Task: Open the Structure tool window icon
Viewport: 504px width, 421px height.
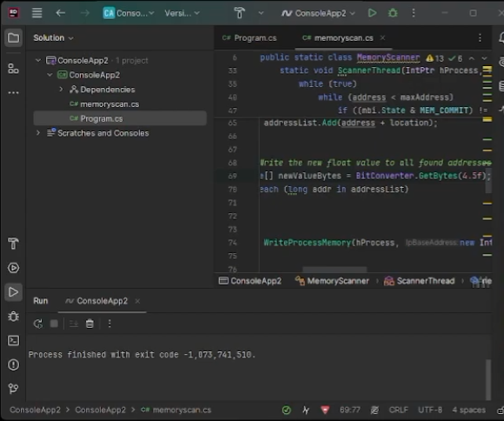Action: (x=13, y=68)
